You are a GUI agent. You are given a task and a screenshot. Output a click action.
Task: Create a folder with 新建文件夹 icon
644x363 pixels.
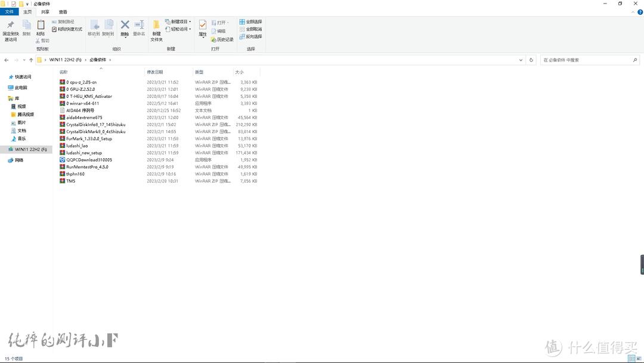click(156, 25)
